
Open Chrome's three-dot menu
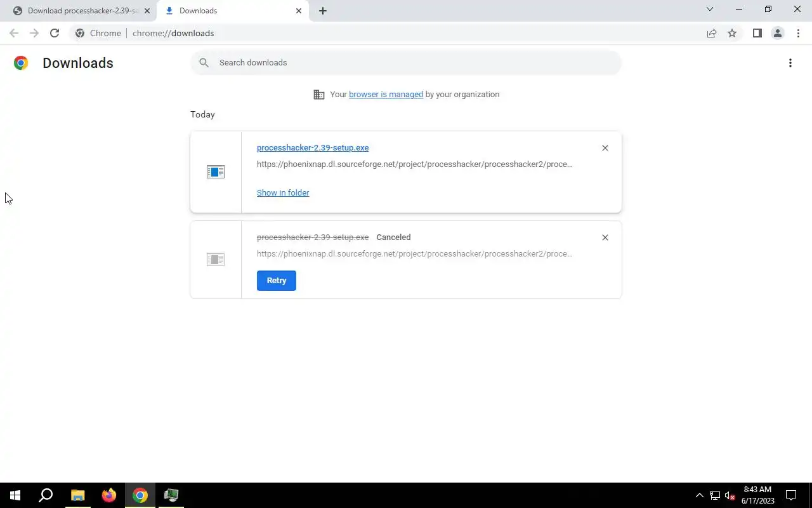coord(798,33)
